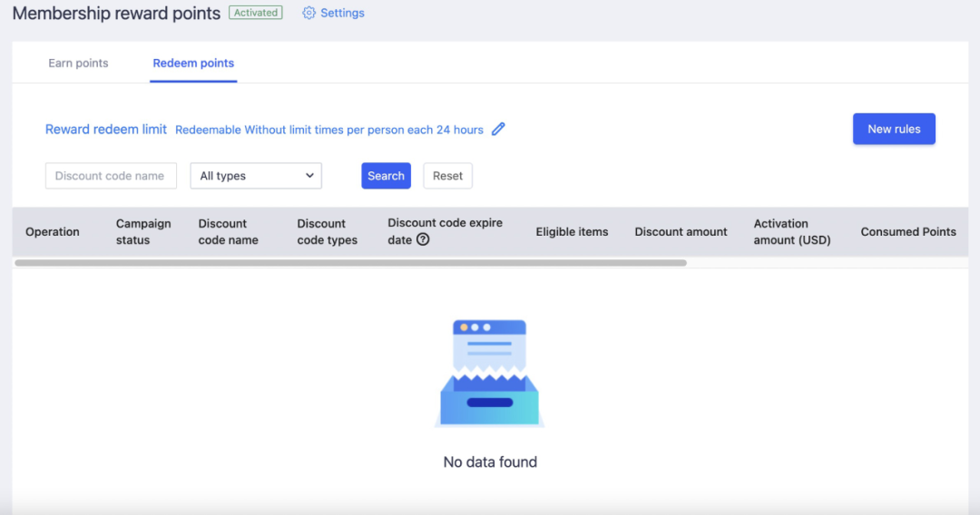
Task: Click the Activation amount (USD) header
Action: (792, 231)
